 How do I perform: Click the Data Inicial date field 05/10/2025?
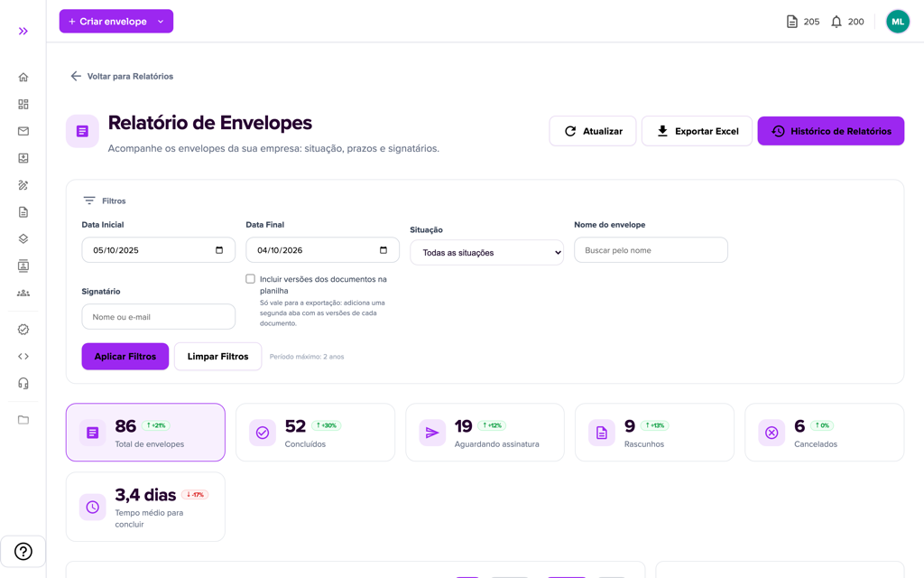click(x=159, y=250)
